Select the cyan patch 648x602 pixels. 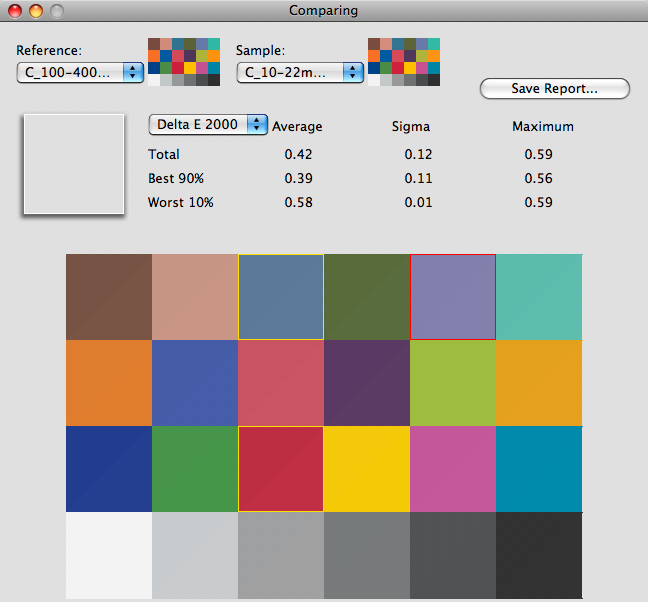(x=539, y=469)
